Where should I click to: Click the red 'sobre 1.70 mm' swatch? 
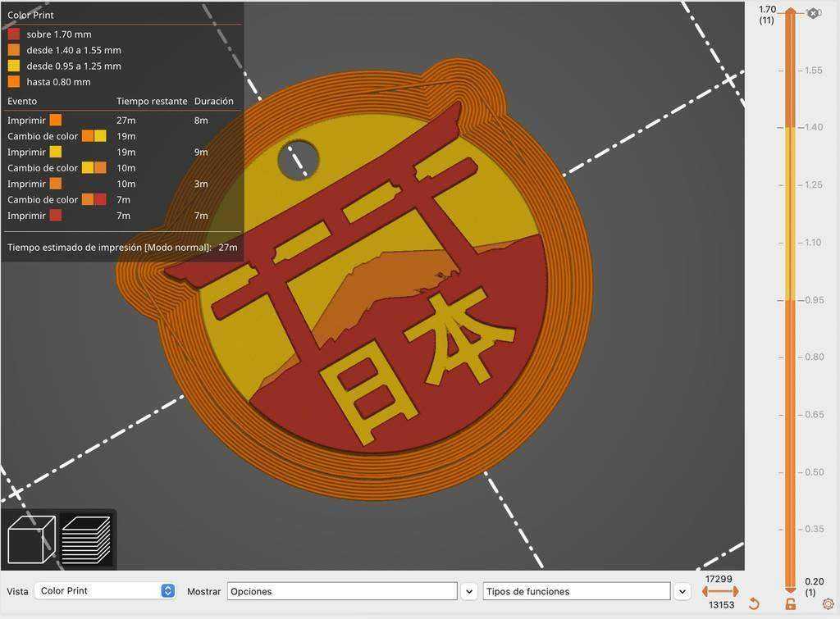click(14, 34)
